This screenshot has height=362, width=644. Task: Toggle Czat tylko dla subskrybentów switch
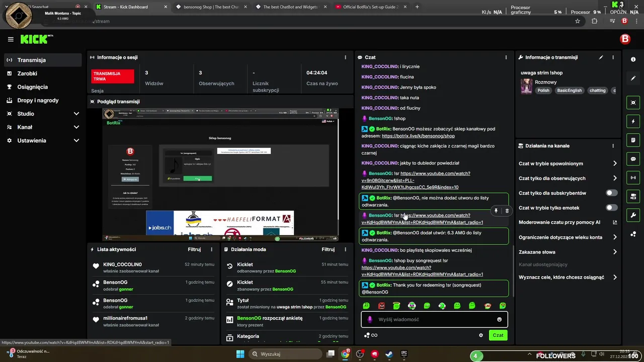[x=611, y=193]
